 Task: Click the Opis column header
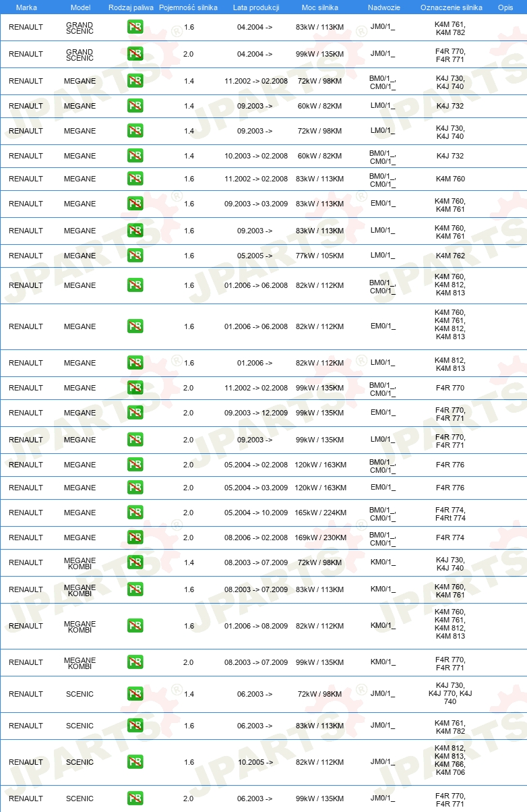[505, 7]
